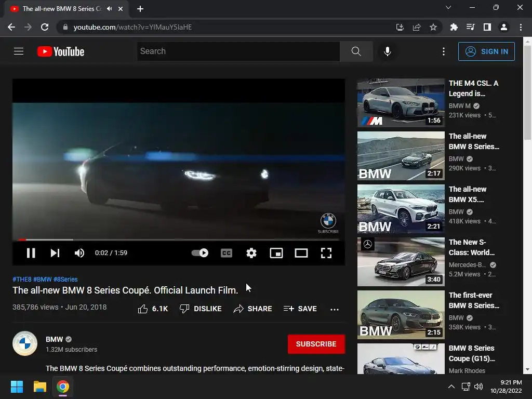Open the SHARE dialog
The height and width of the screenshot is (399, 532).
[x=253, y=309]
